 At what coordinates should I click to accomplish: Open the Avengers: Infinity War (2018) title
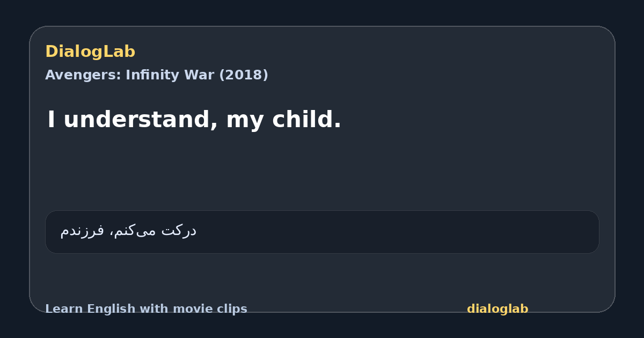tap(157, 75)
